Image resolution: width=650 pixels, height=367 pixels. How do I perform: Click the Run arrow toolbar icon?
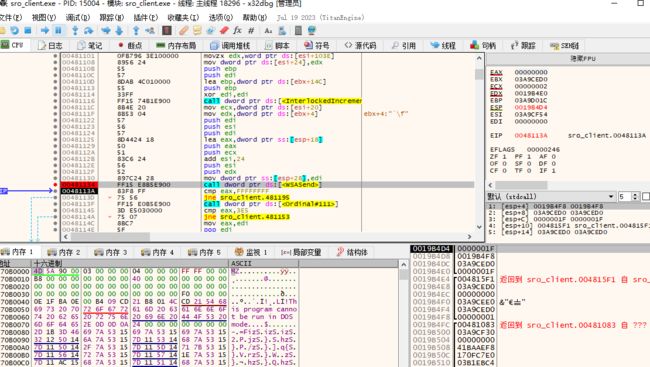click(45, 30)
